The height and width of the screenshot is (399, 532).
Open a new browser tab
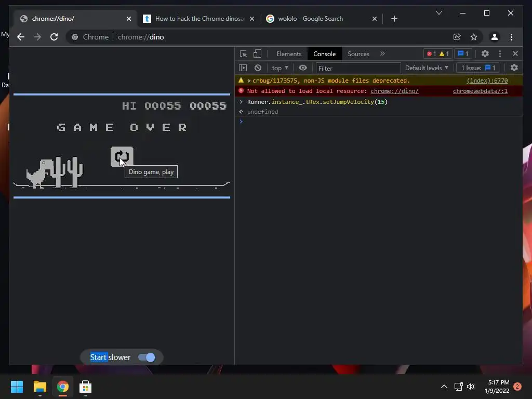click(394, 19)
